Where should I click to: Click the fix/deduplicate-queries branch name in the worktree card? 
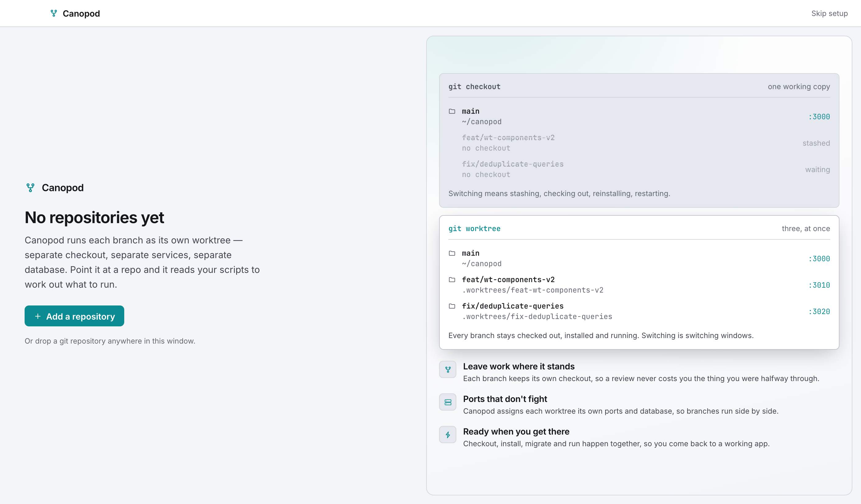point(513,306)
